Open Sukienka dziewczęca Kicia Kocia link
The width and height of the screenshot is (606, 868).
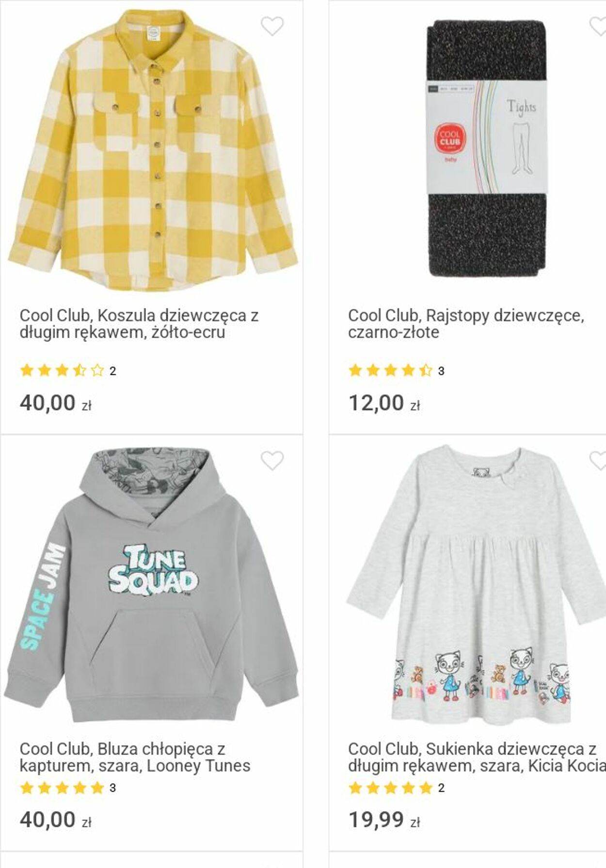[477, 757]
